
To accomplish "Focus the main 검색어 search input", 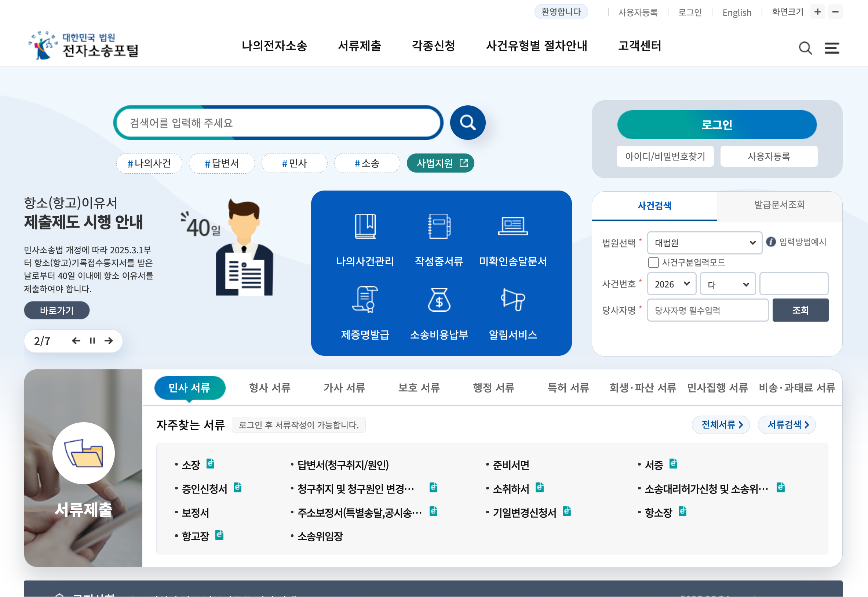I will 278,123.
